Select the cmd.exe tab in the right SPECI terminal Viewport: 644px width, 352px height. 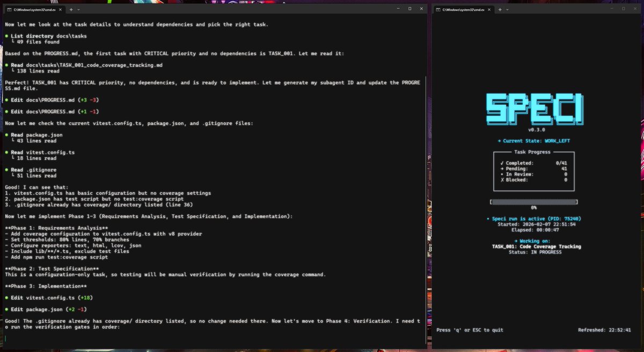click(x=464, y=9)
